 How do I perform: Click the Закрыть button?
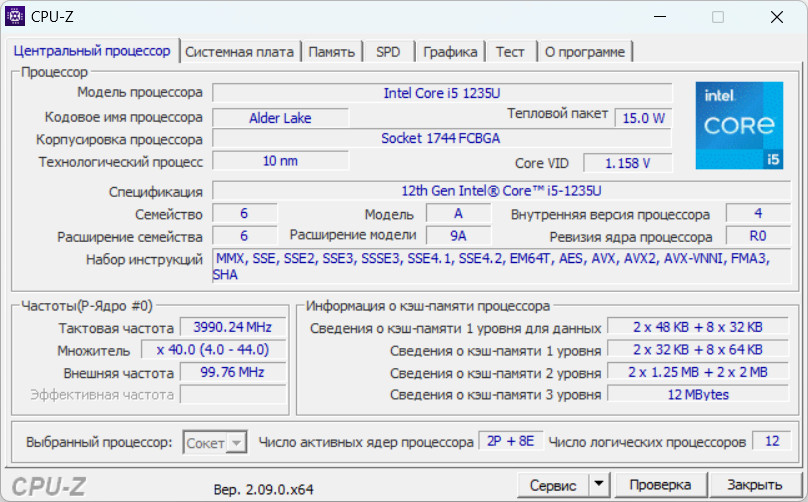[754, 484]
